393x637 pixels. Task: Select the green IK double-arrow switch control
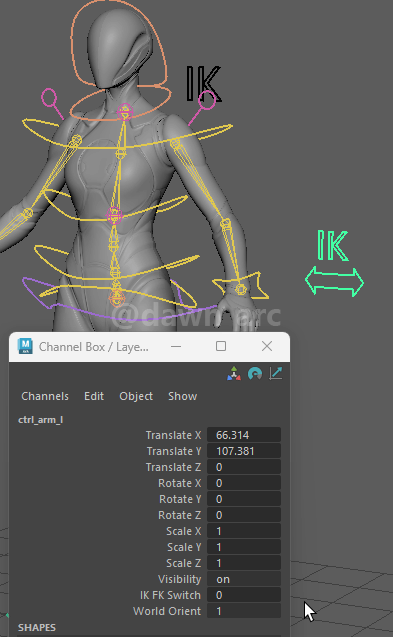click(334, 282)
